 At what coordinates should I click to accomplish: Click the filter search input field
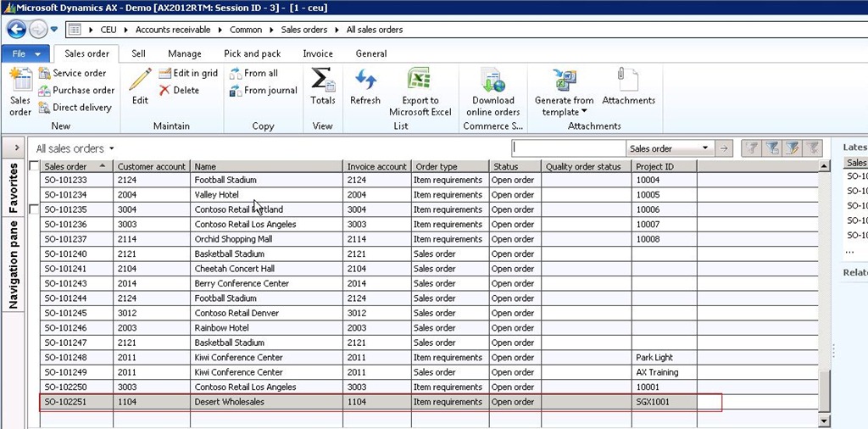[x=568, y=148]
